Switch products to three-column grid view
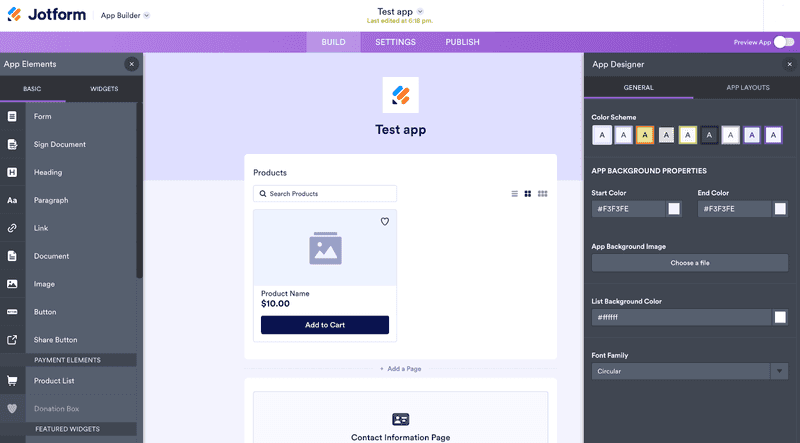The height and width of the screenshot is (443, 800). pyautogui.click(x=542, y=194)
